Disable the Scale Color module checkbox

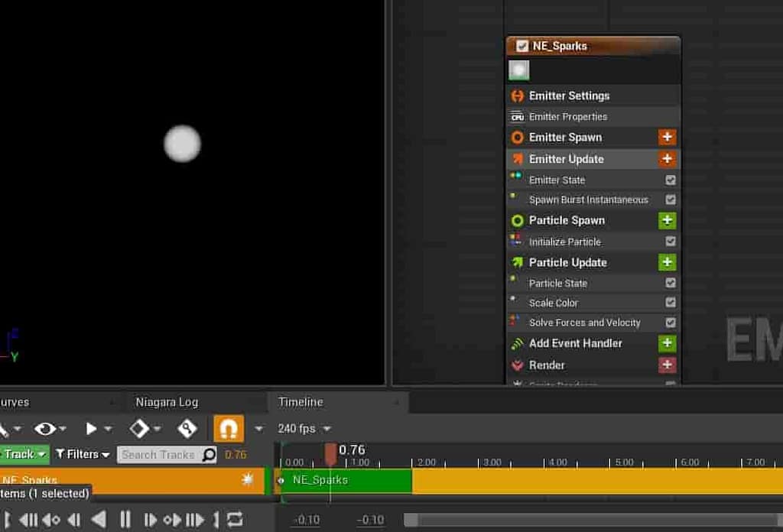671,302
